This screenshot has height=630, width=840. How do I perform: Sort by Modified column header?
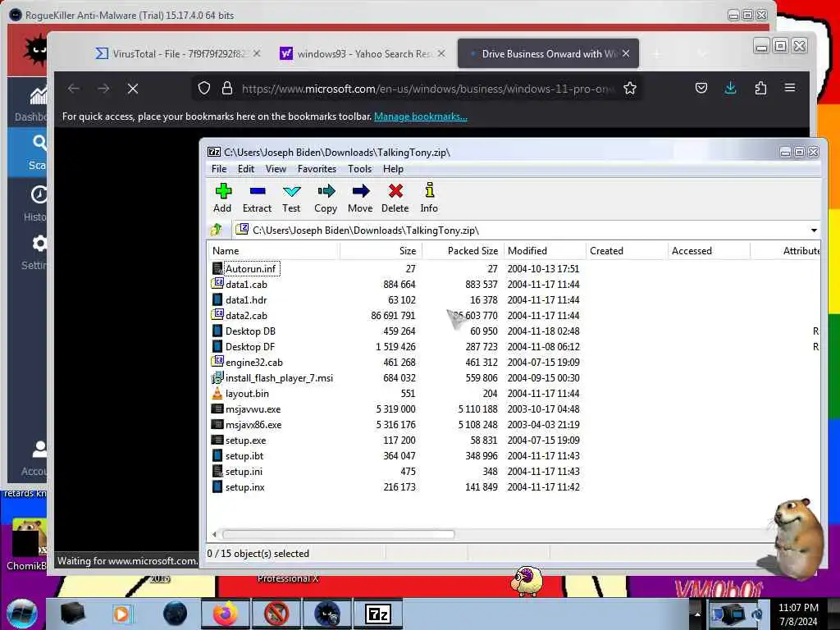545,251
